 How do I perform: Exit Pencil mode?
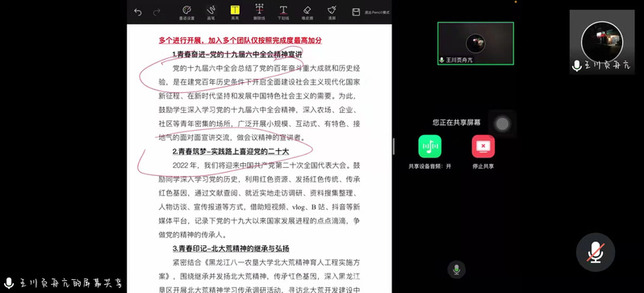coord(377,12)
